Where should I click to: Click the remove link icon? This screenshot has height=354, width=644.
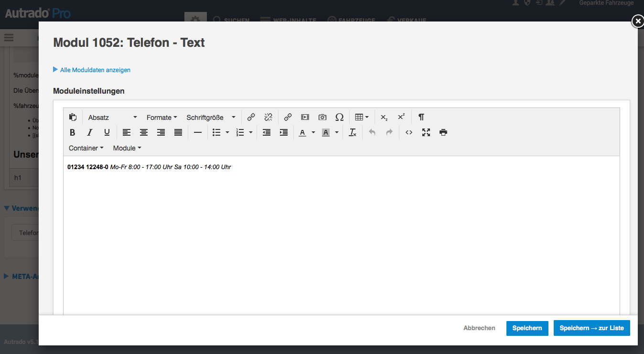pos(268,117)
